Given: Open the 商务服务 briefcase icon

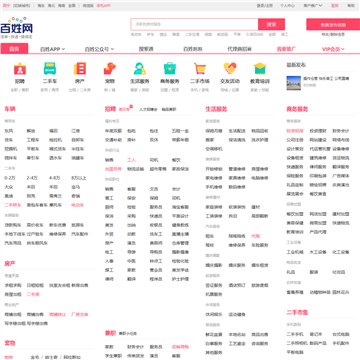Looking at the screenshot, I should (x=170, y=68).
